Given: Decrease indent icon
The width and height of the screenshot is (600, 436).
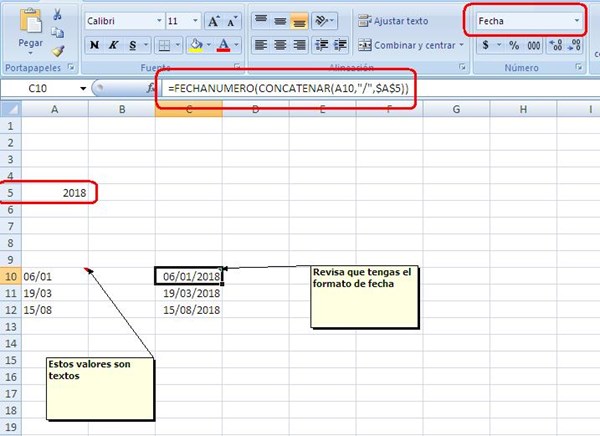Looking at the screenshot, I should pyautogui.click(x=321, y=45).
